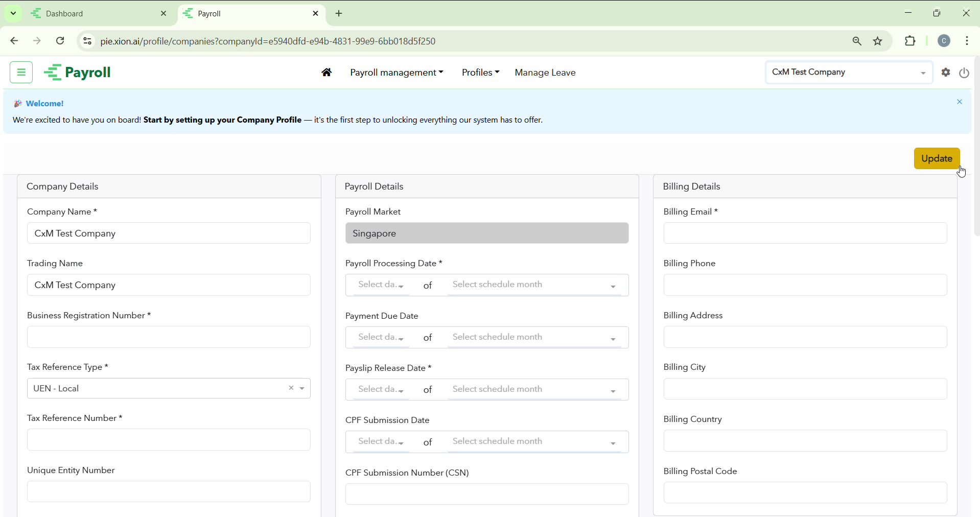The image size is (980, 517).
Task: Open browser extensions puzzle icon
Action: point(910,41)
